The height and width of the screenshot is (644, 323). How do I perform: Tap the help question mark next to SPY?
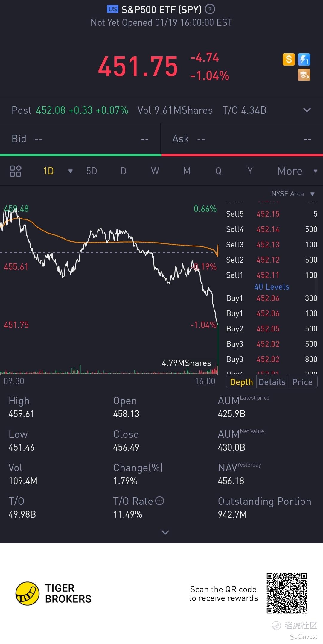[210, 9]
